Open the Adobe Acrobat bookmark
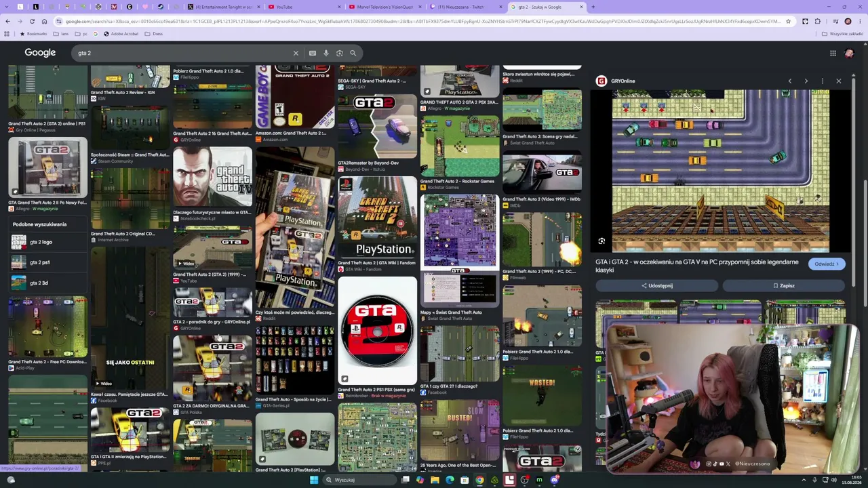 pos(120,34)
